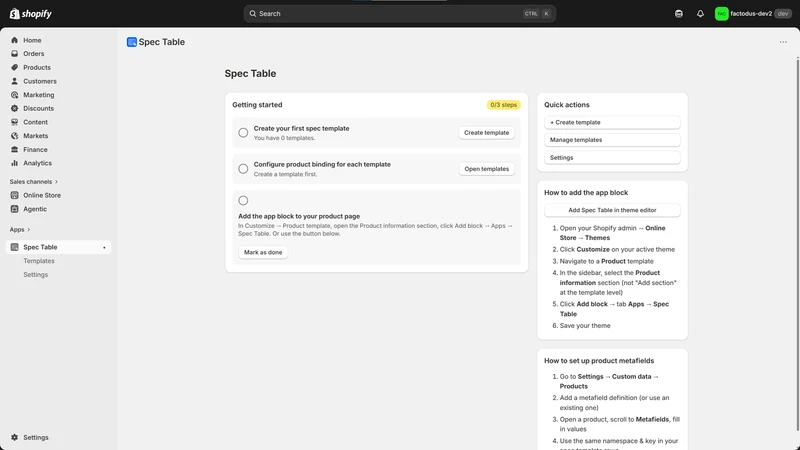The image size is (800, 450).
Task: Click Settings in Quick actions
Action: [x=612, y=158]
